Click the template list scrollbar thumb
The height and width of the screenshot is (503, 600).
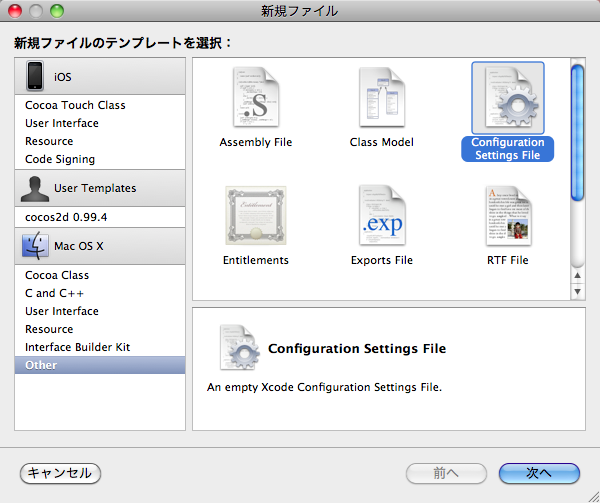[x=577, y=133]
